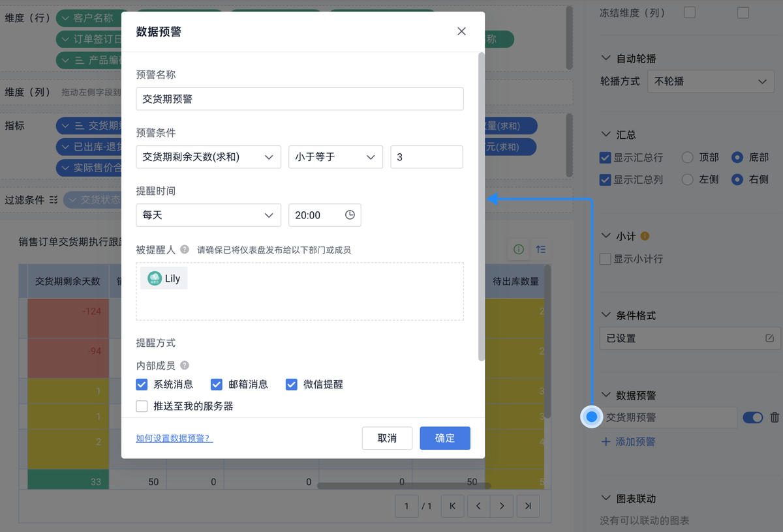Open the 小于等于 condition operator dropdown
The height and width of the screenshot is (532, 783).
click(x=335, y=156)
